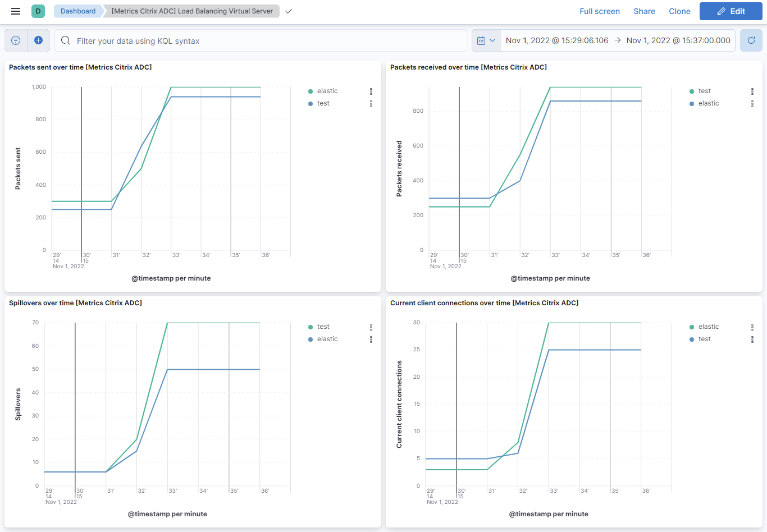Open the end date picker for the time range

coord(678,40)
